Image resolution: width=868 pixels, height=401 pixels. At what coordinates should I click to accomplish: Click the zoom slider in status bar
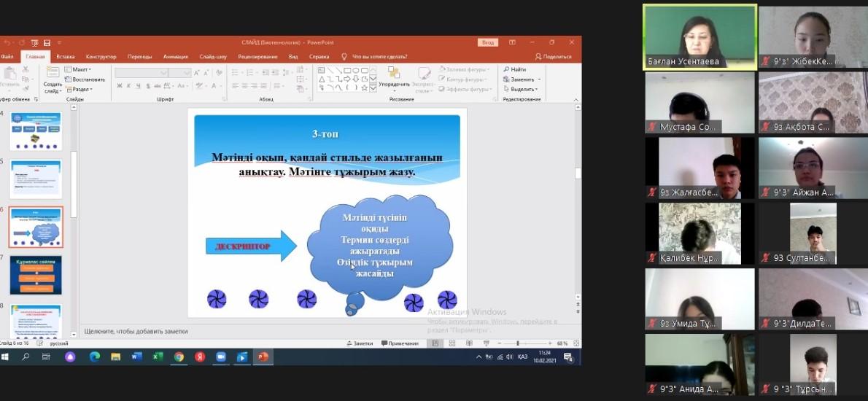coord(517,343)
